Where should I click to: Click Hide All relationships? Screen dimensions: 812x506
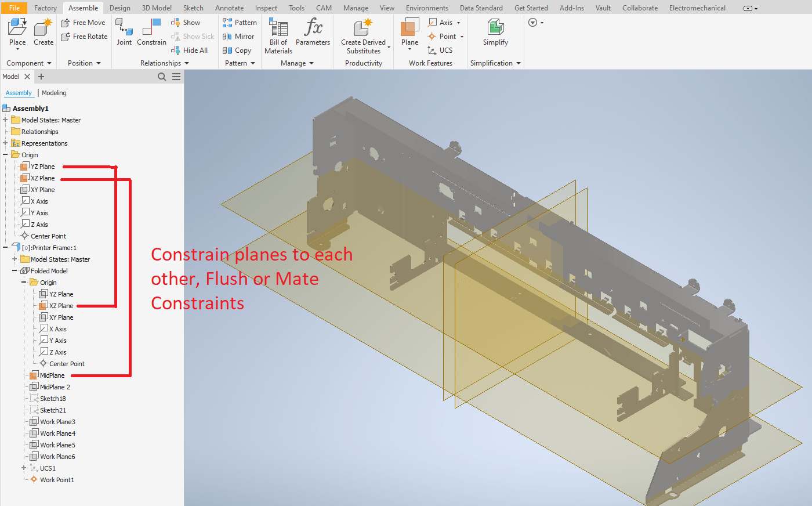(189, 50)
